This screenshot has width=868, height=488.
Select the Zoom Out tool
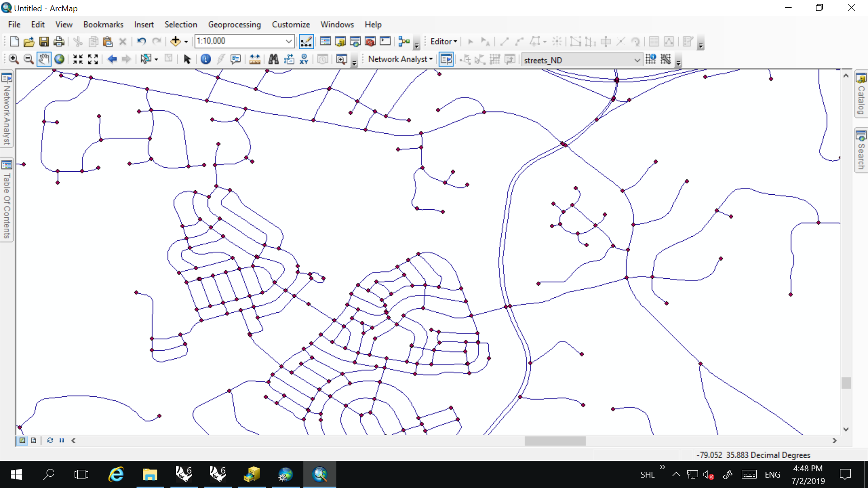coord(28,59)
